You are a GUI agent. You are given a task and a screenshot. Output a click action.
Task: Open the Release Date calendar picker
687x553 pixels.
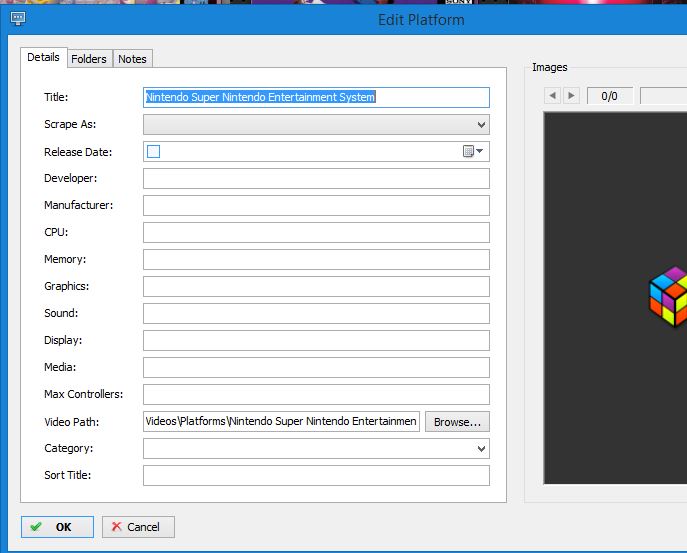(473, 152)
